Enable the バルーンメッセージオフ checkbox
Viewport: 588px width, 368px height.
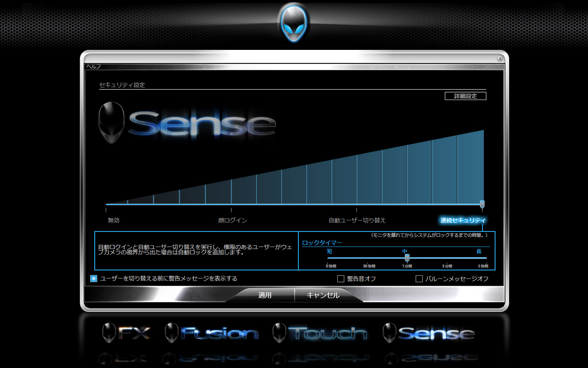click(x=419, y=279)
